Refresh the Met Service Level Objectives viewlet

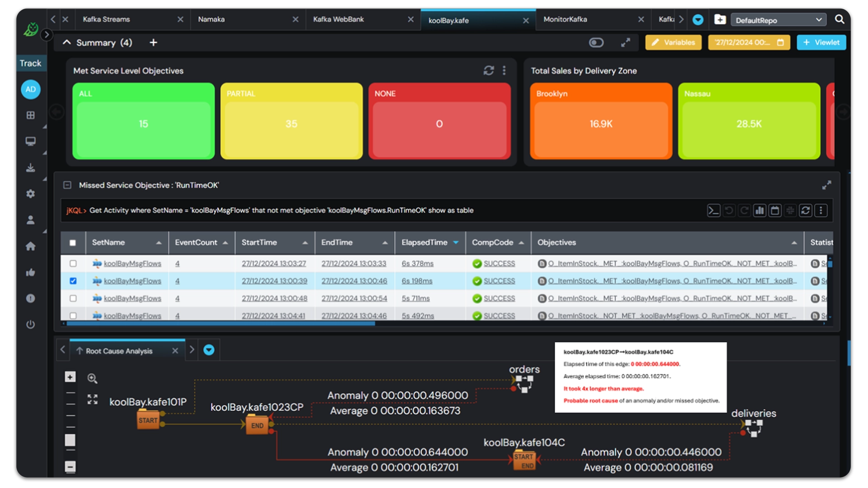point(489,70)
